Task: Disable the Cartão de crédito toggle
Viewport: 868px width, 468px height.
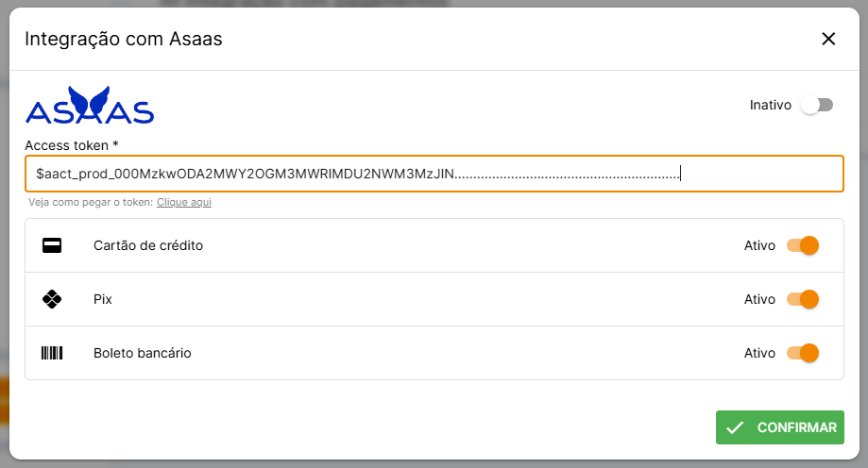Action: point(803,246)
